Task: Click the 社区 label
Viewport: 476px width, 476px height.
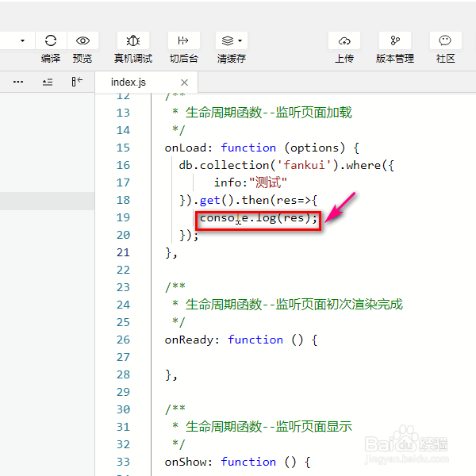Action: pyautogui.click(x=445, y=58)
